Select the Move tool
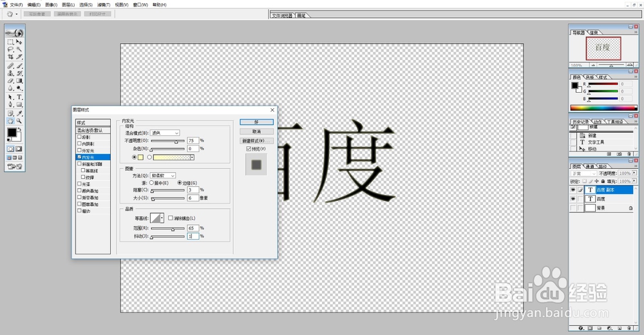 coord(19,42)
